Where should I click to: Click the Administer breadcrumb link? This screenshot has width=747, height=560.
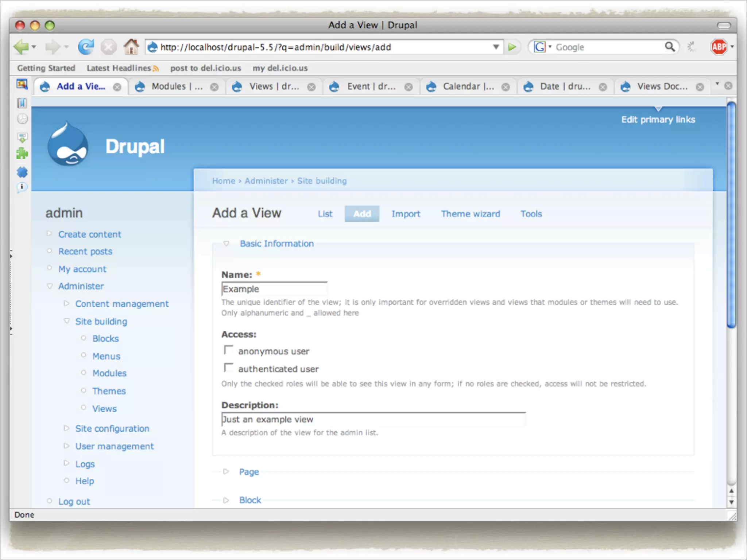click(x=266, y=181)
